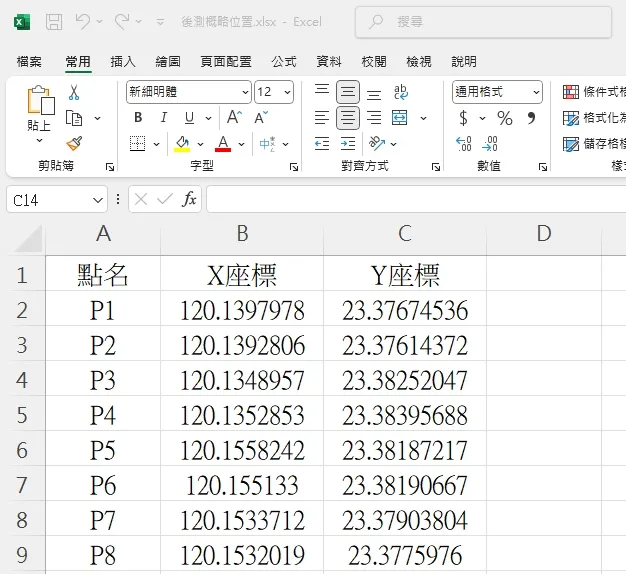This screenshot has width=626, height=574.
Task: Open the 字型 dialog launcher
Action: [x=294, y=167]
